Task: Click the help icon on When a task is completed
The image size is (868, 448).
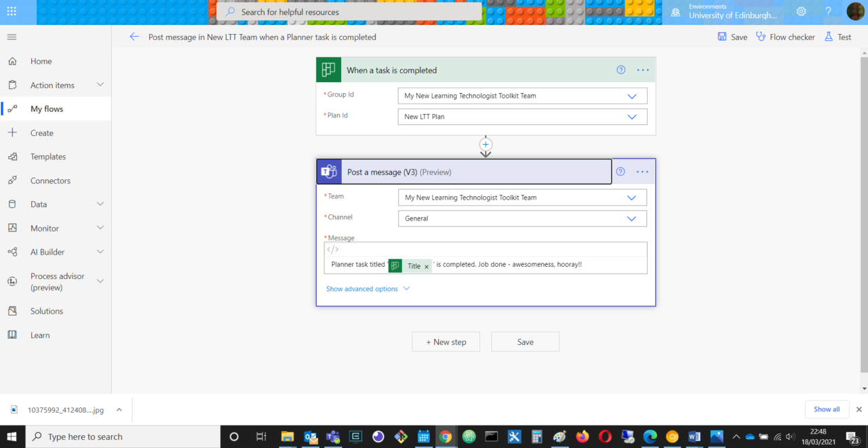Action: [x=620, y=69]
